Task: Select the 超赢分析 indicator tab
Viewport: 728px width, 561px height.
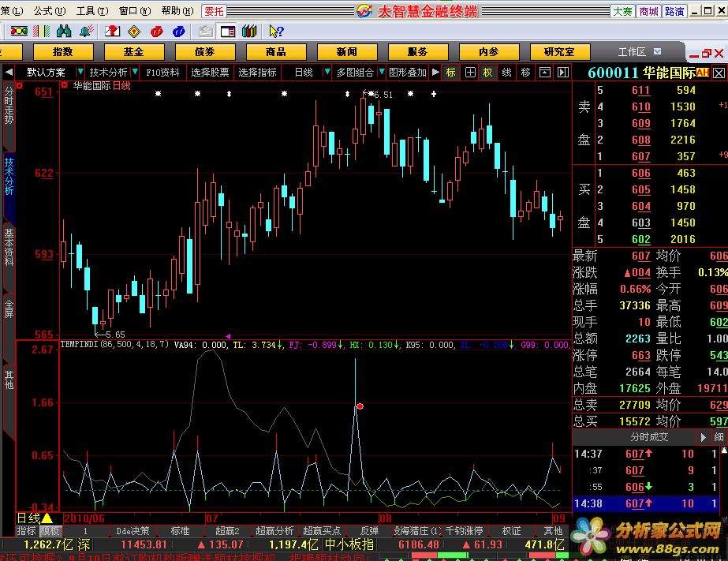Action: [274, 531]
